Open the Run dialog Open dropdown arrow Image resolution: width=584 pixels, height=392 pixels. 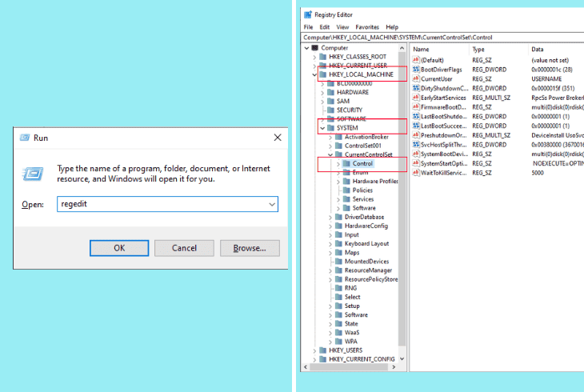(272, 204)
